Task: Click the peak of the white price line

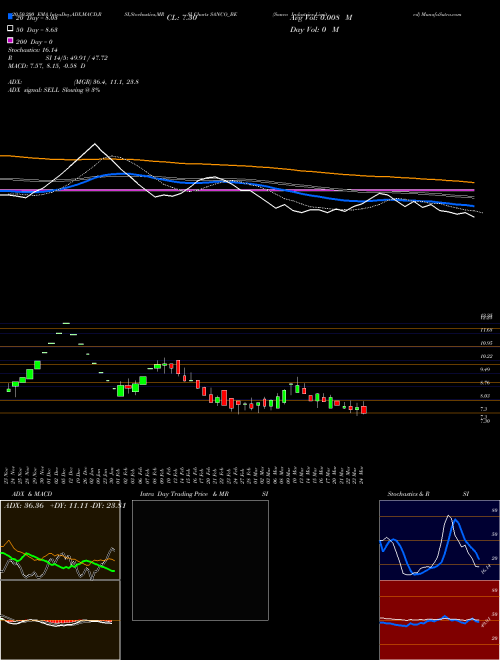Action: [x=94, y=144]
